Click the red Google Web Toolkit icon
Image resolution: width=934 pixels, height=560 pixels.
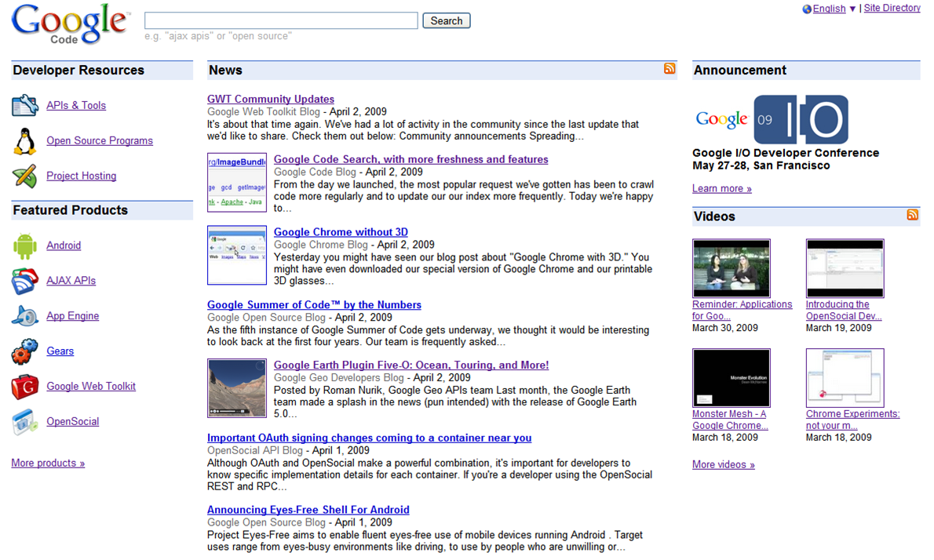tap(25, 386)
